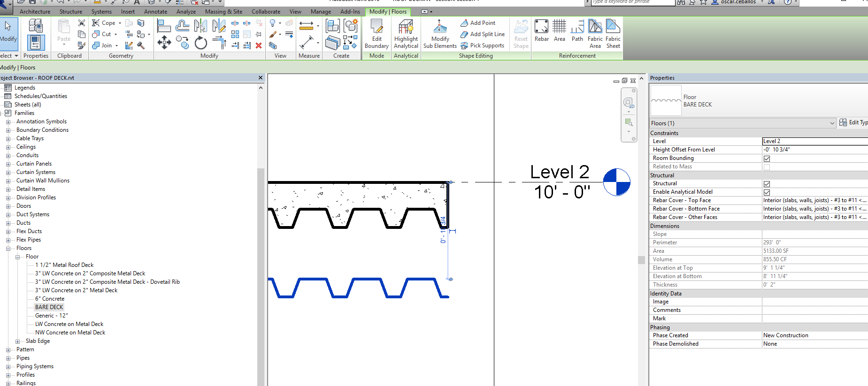Image resolution: width=868 pixels, height=386 pixels.
Task: Click the Fabric Area tool
Action: (595, 34)
